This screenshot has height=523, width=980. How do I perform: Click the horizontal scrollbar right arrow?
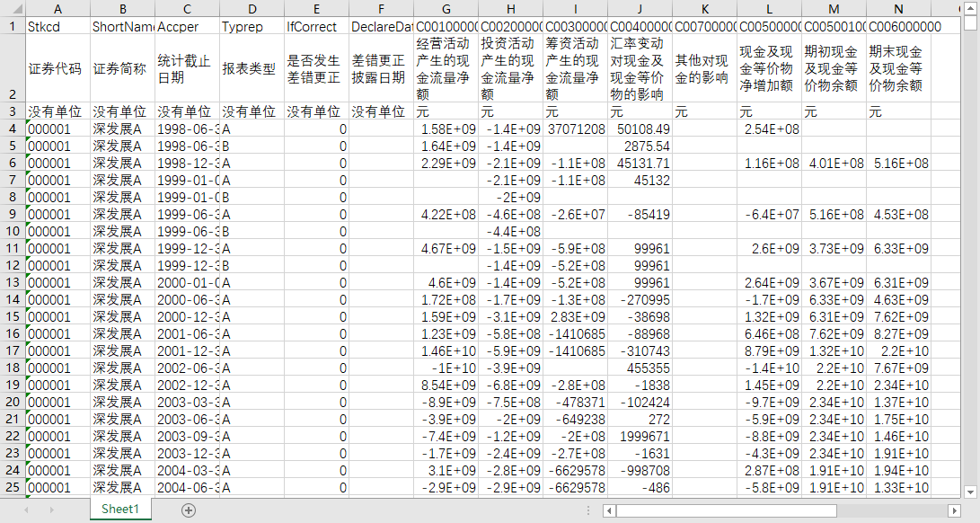(954, 511)
